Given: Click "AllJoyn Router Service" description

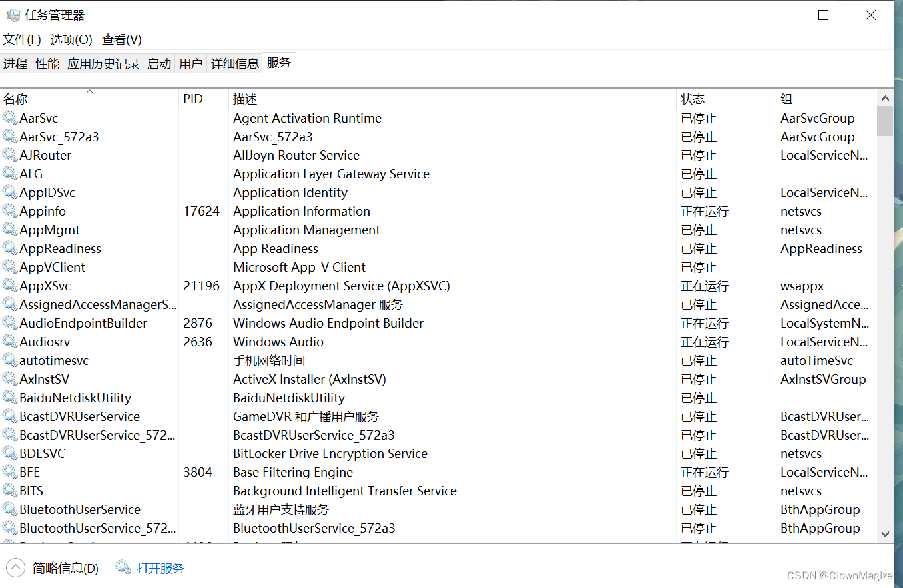Looking at the screenshot, I should click(x=296, y=155).
